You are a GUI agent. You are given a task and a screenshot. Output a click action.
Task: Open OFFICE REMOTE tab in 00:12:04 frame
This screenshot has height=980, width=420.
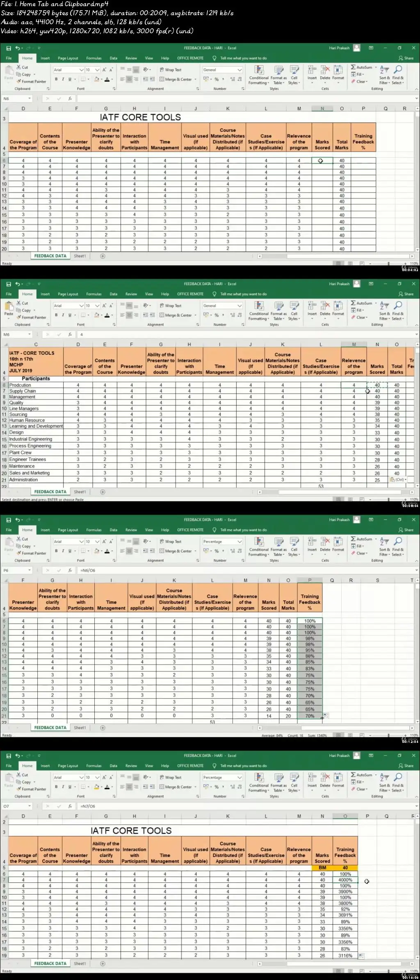190,530
